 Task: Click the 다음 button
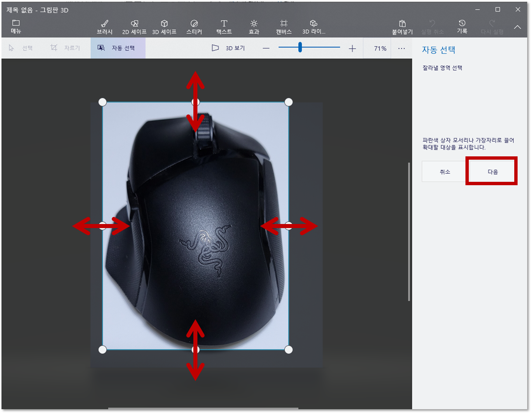tap(492, 172)
